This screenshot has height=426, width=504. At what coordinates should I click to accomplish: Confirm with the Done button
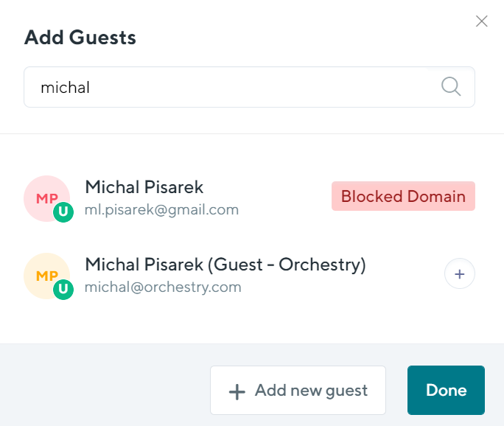point(446,390)
